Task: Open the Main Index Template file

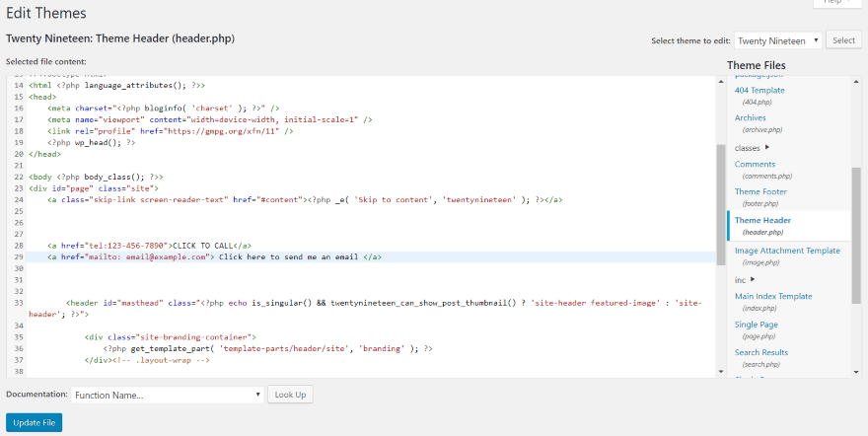Action: 773,296
